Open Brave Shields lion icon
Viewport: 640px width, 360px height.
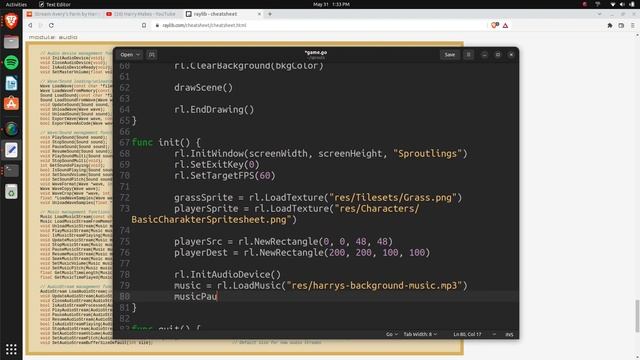click(x=495, y=25)
